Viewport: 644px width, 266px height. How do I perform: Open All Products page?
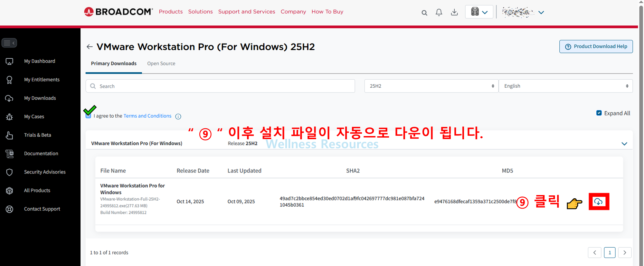click(x=37, y=191)
